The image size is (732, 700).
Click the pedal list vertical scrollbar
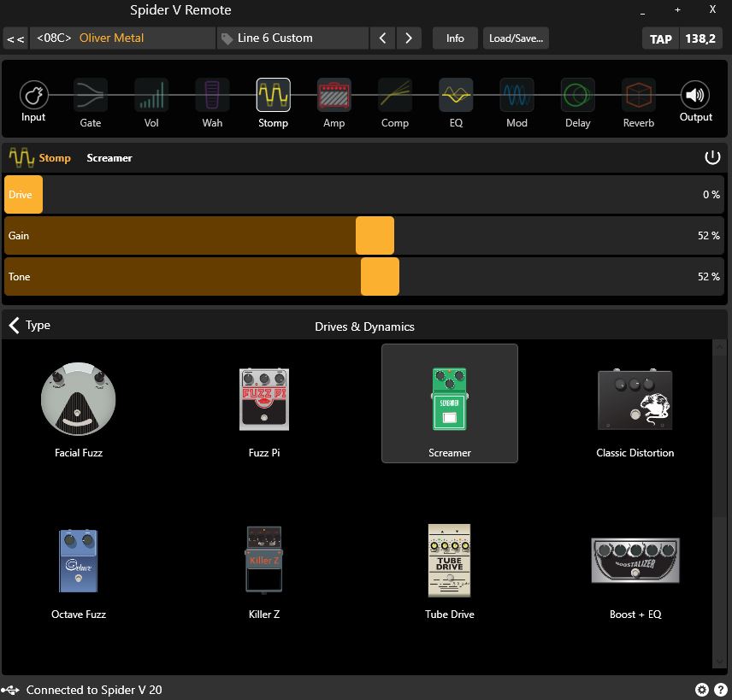pyautogui.click(x=719, y=504)
